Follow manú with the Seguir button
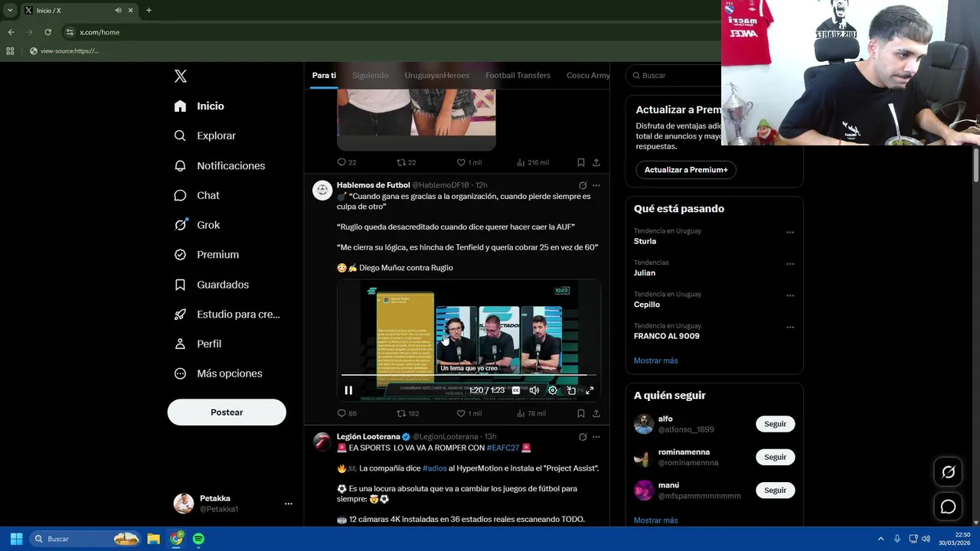Viewport: 980px width, 551px height. coord(775,490)
